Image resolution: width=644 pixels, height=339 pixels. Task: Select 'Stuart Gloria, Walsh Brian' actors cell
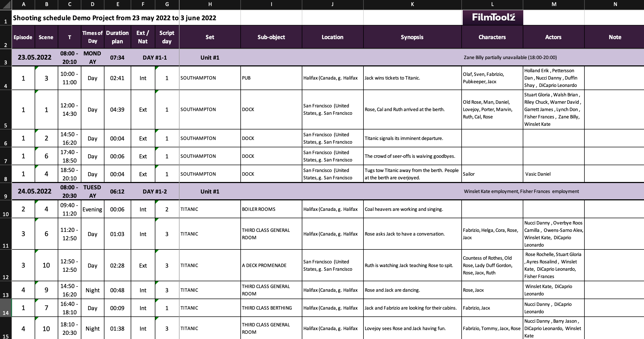click(x=553, y=109)
